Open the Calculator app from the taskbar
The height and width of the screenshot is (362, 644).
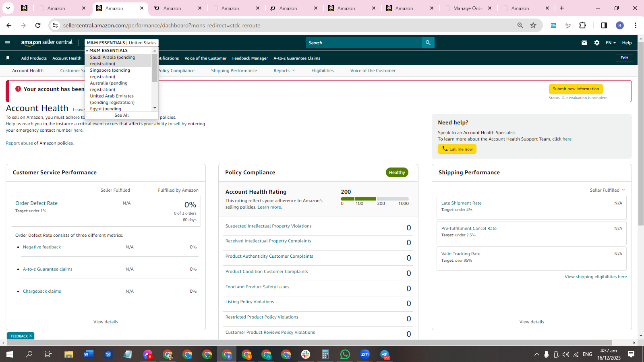pyautogui.click(x=325, y=354)
